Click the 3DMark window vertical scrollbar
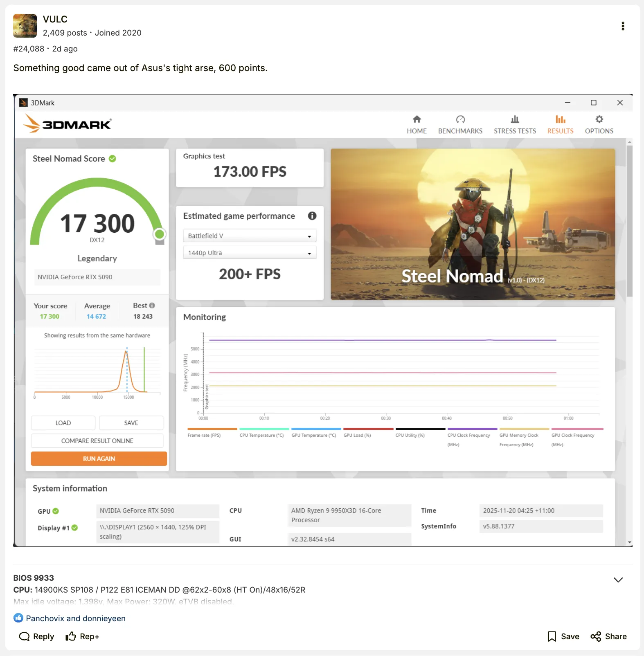 pyautogui.click(x=629, y=221)
